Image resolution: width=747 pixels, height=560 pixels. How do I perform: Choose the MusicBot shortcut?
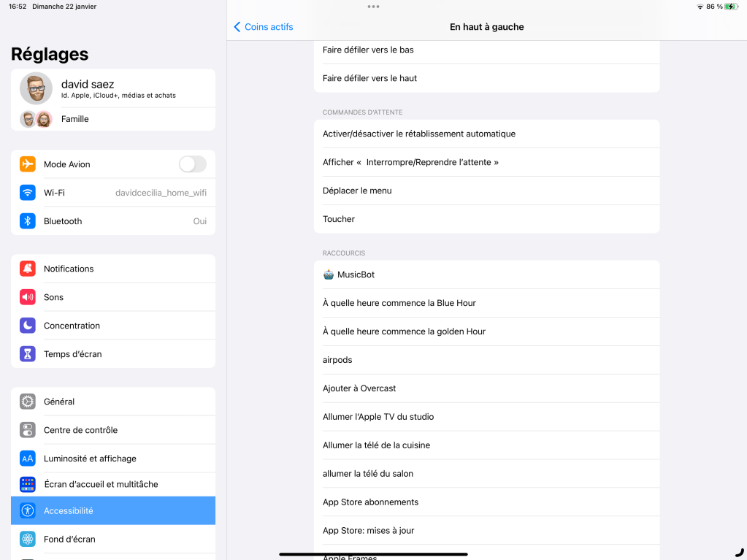click(486, 275)
